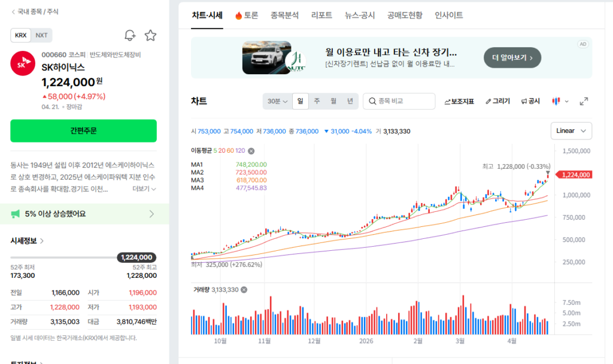Select 년 yearly chart interval

[350, 101]
